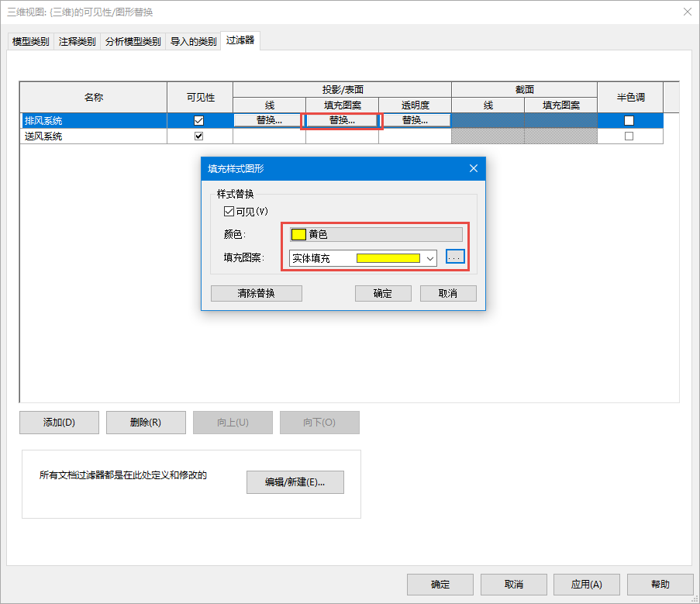Toggle visibility checkbox for 送风系统
Image resolution: width=700 pixels, height=604 pixels.
click(x=198, y=136)
